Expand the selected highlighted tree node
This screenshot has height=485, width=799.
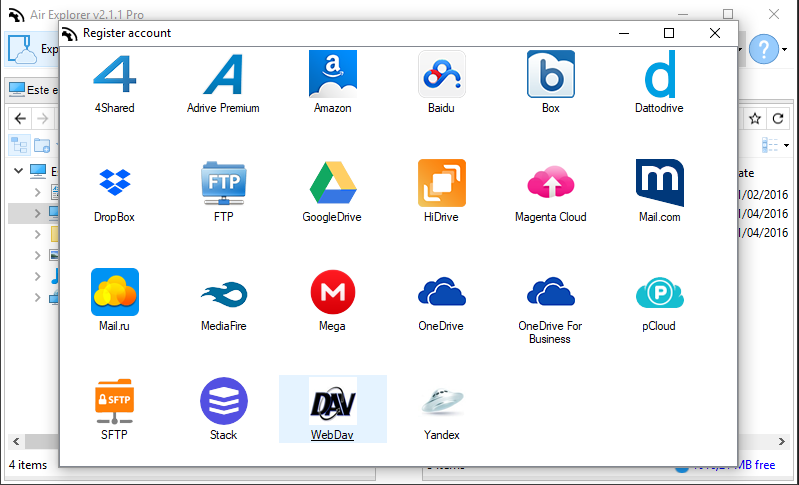(x=38, y=213)
